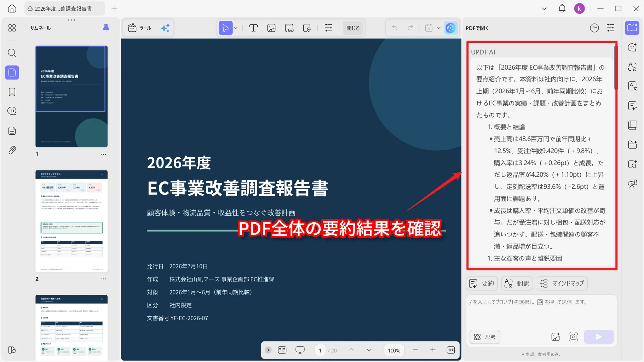Open the 100% zoom level box
This screenshot has width=644, height=362.
394,350
